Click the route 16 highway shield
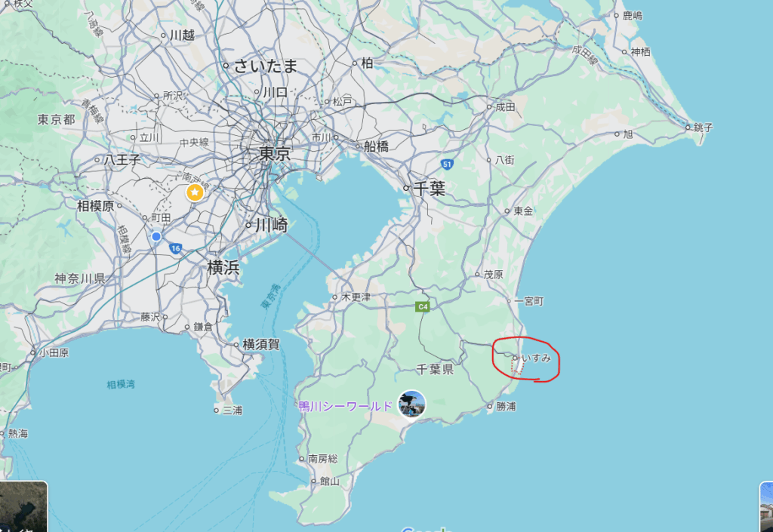This screenshot has height=532, width=773. click(175, 249)
